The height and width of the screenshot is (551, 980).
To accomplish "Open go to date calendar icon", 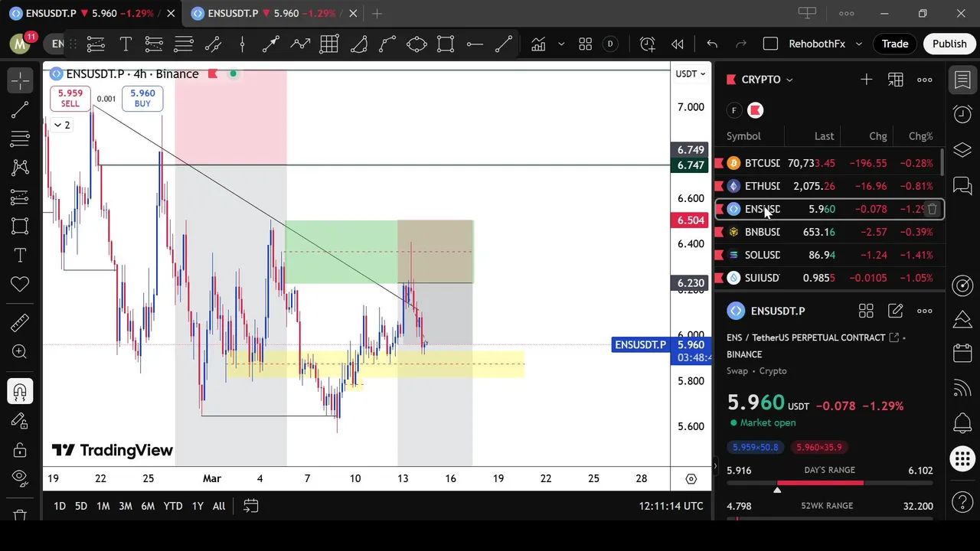I will (x=250, y=506).
